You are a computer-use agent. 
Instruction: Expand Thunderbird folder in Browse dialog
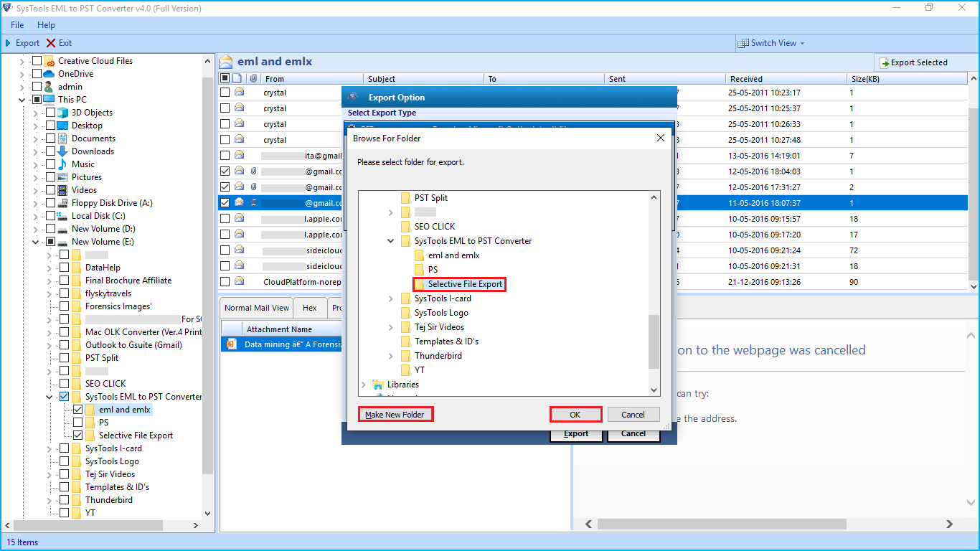click(391, 356)
